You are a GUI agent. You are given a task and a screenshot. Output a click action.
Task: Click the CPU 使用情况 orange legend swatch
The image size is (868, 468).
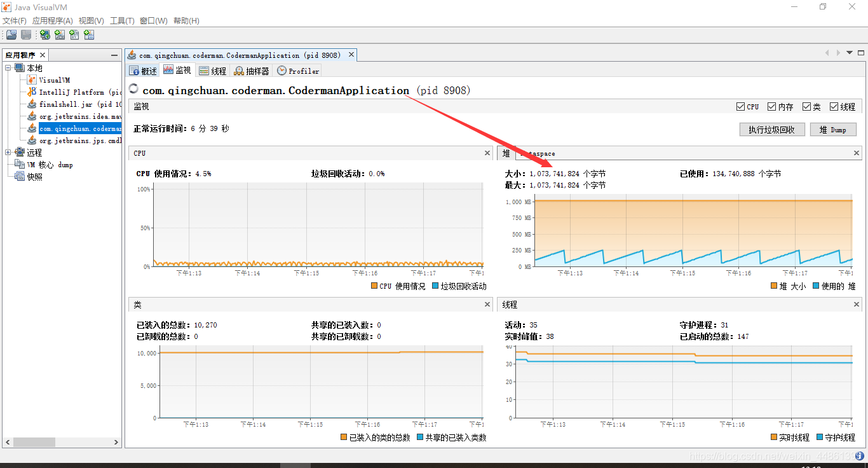(x=374, y=286)
